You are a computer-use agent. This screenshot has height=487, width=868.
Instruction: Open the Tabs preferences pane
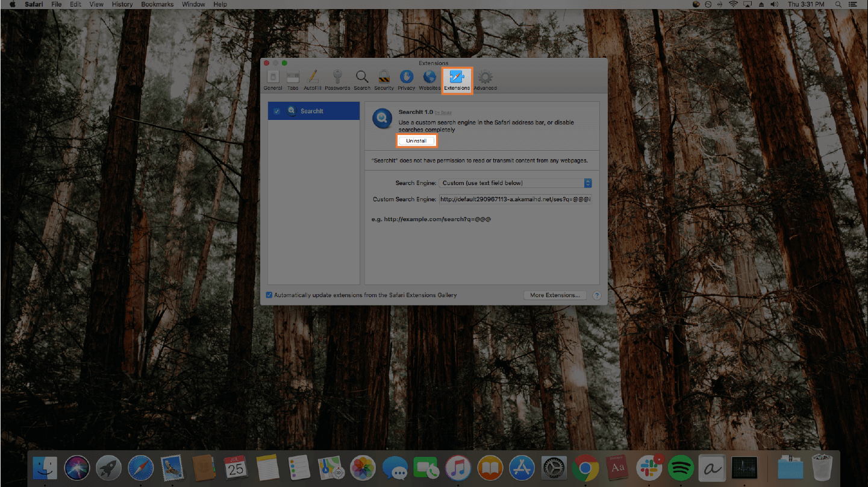pos(293,80)
